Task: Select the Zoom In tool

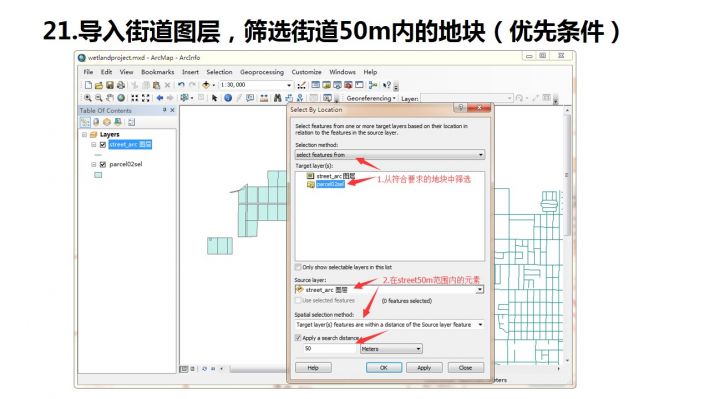Action: click(x=88, y=98)
